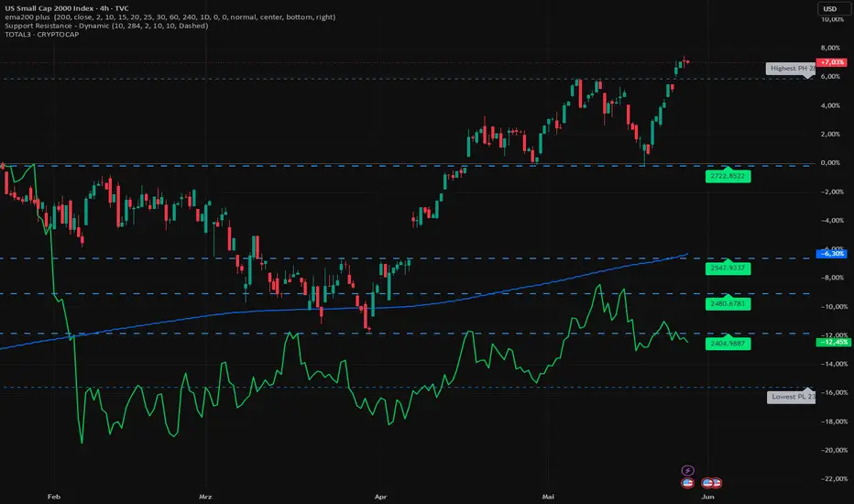Click -4,00% on the price scale

832,221
